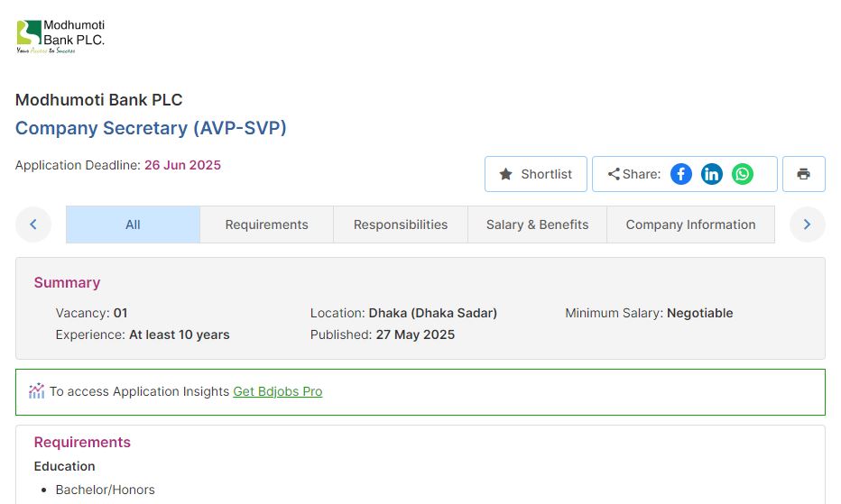
Task: Print this job posting
Action: 803,174
